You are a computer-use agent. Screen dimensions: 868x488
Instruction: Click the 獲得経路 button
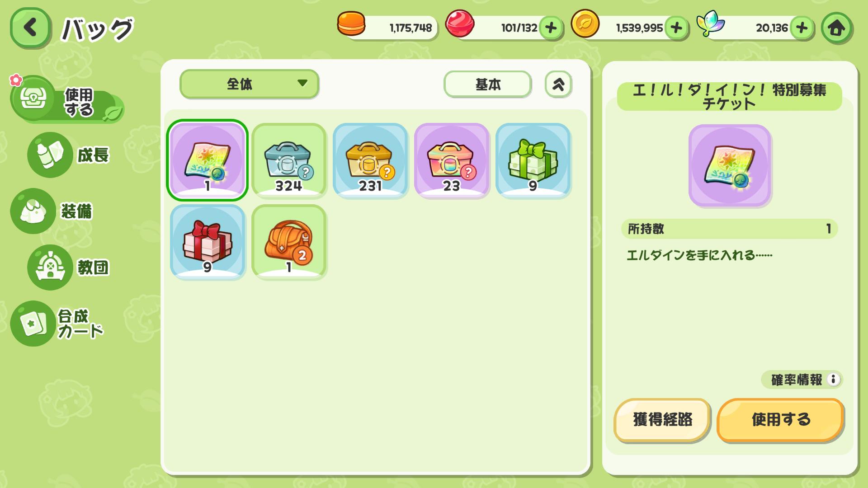click(x=662, y=420)
